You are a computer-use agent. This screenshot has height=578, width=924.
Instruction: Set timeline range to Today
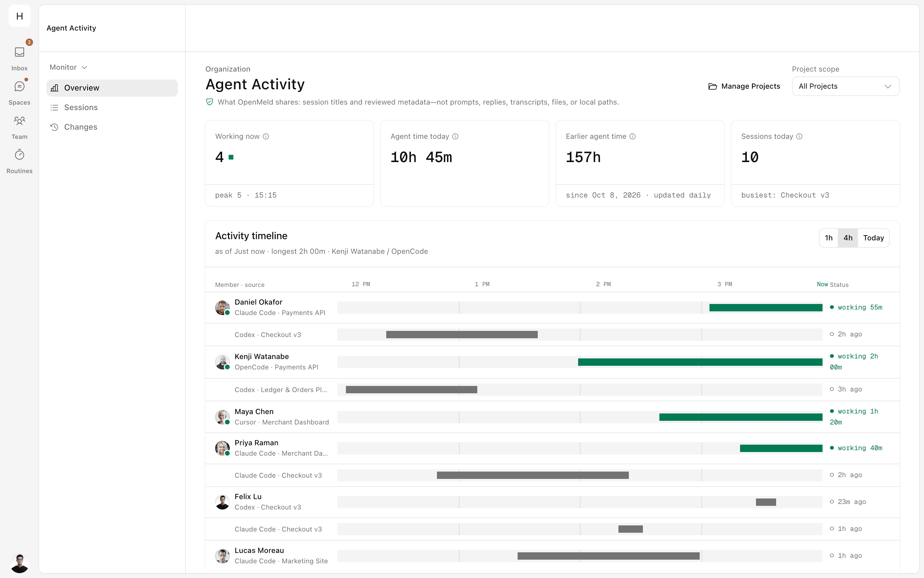point(874,238)
